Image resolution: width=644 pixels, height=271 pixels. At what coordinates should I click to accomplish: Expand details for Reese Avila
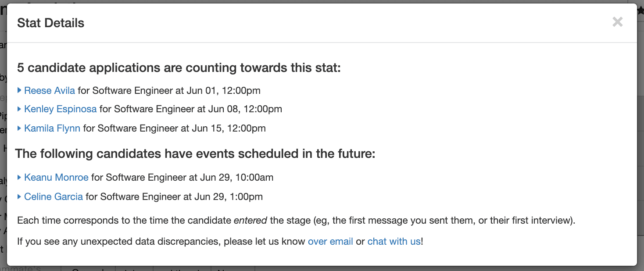(x=19, y=90)
